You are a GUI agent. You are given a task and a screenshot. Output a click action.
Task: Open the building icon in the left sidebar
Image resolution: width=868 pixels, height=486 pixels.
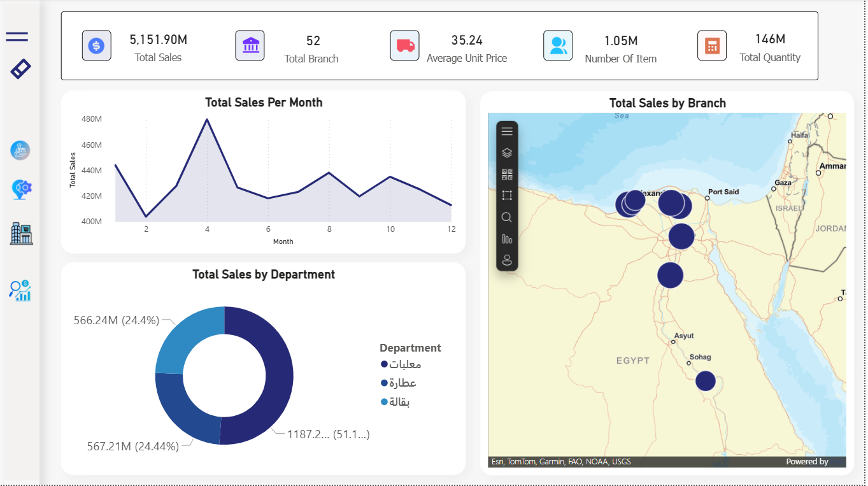pos(20,234)
